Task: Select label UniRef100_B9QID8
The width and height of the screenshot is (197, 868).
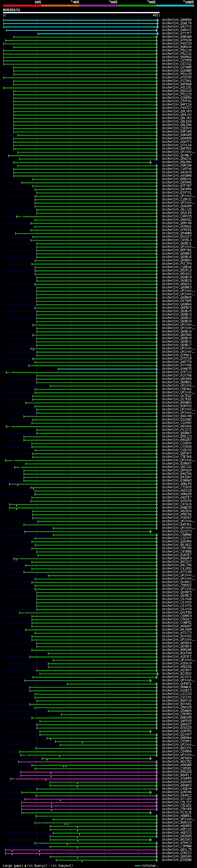Action: click(177, 772)
